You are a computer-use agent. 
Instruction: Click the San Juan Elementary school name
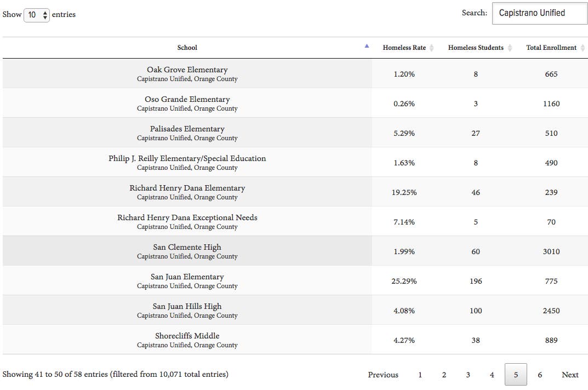[187, 277]
